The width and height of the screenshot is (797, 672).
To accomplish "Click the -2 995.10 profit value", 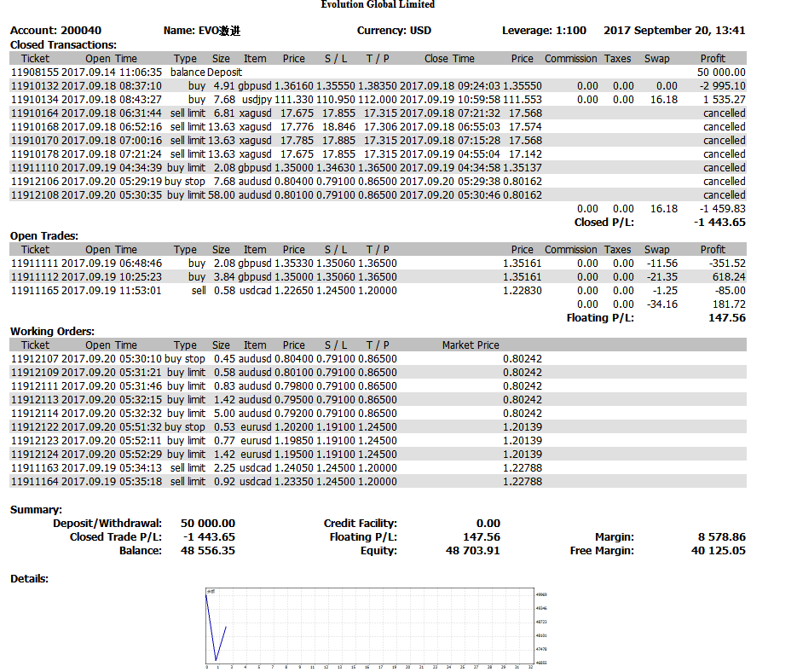I will coord(722,86).
